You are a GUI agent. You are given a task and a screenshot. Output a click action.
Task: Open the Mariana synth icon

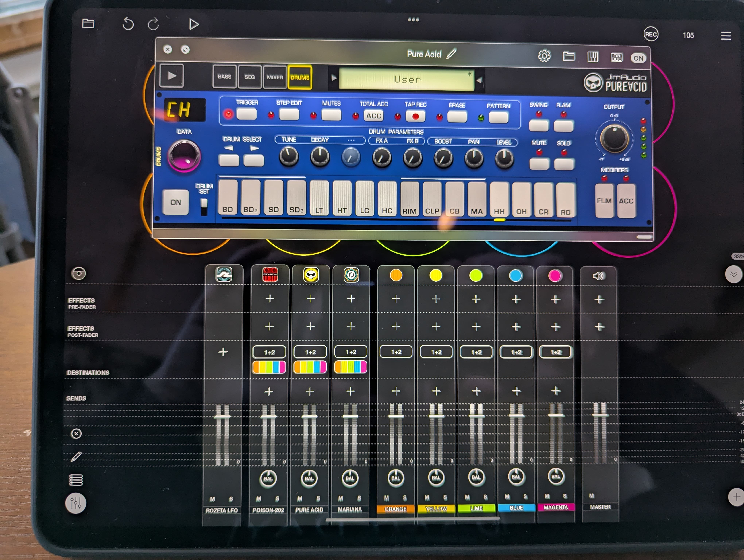(x=351, y=275)
